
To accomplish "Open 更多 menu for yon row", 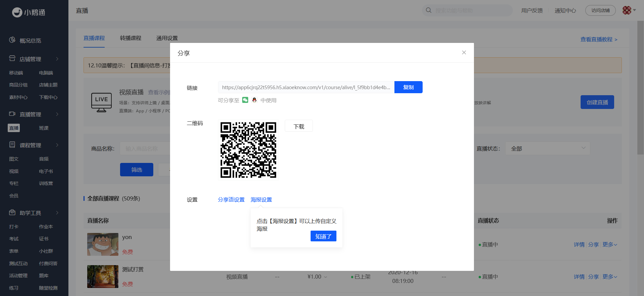I will pos(610,244).
